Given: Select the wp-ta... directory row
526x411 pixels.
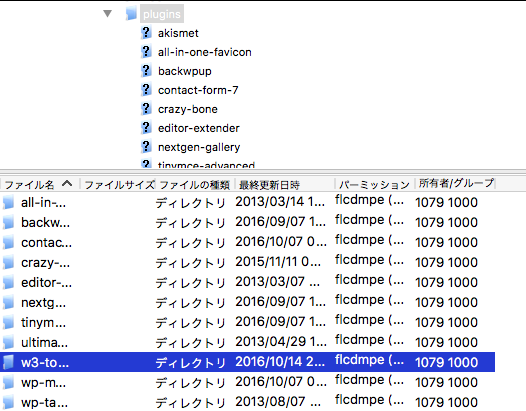Looking at the screenshot, I should coord(247,402).
